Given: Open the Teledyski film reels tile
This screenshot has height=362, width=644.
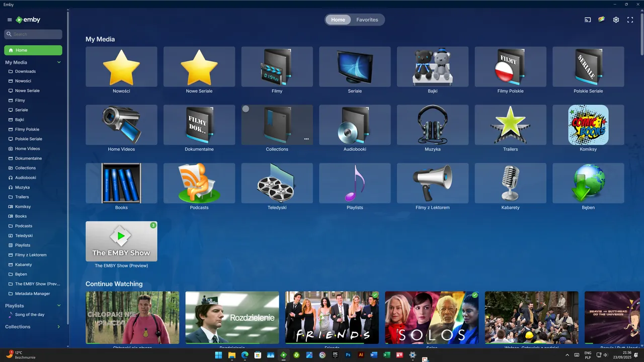Looking at the screenshot, I should (x=277, y=183).
